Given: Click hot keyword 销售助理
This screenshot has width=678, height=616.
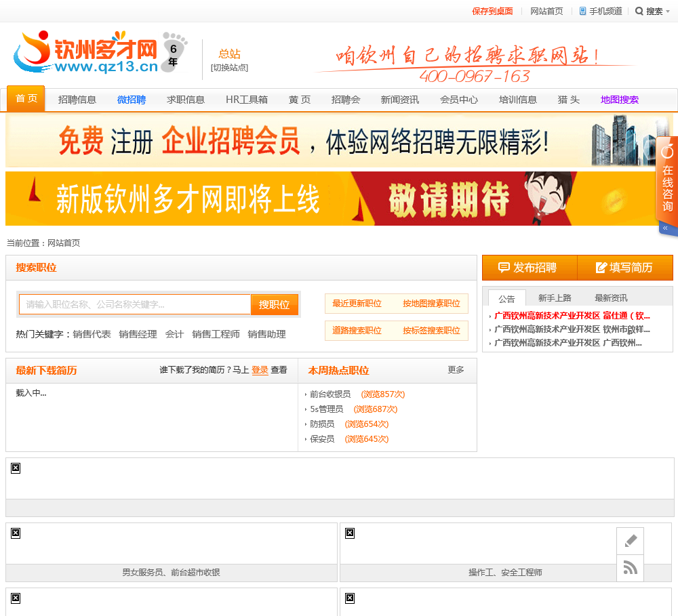Looking at the screenshot, I should tap(266, 334).
